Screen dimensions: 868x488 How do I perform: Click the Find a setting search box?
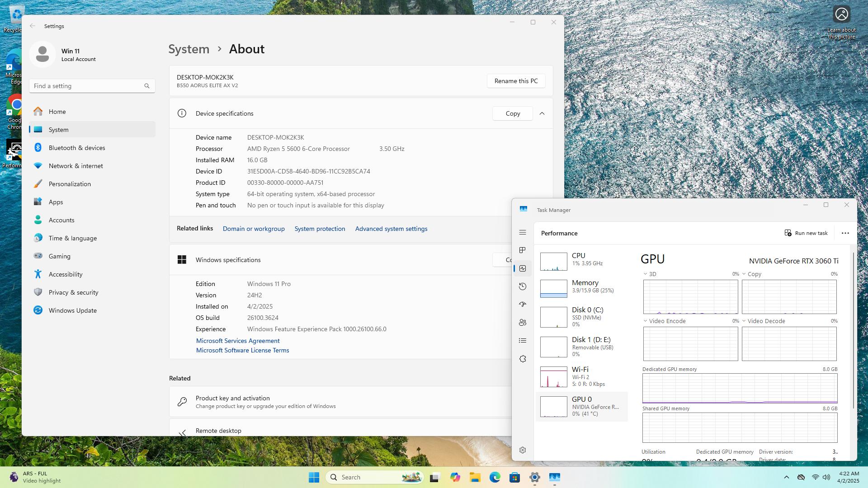pos(92,86)
